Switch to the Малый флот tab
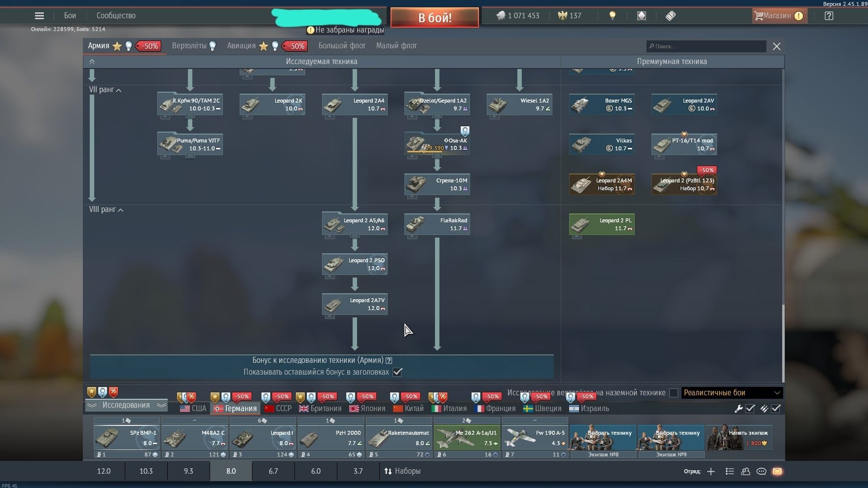The image size is (868, 488). [397, 46]
